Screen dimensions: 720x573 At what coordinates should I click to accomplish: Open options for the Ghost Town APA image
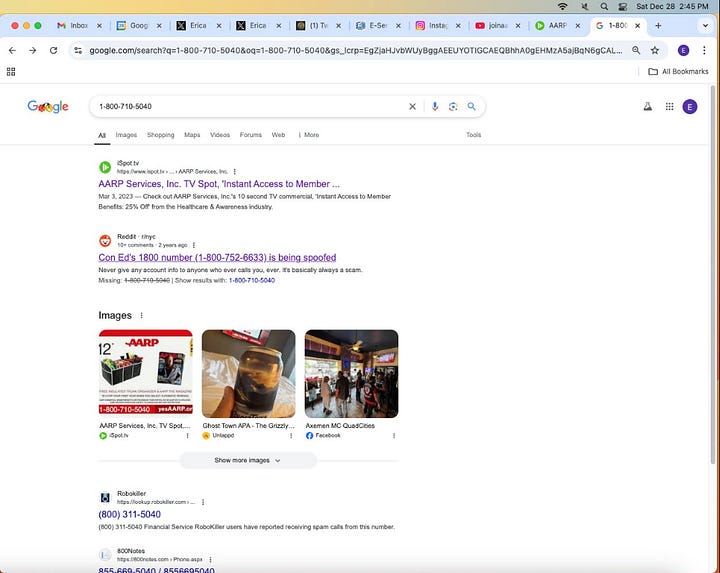click(291, 436)
